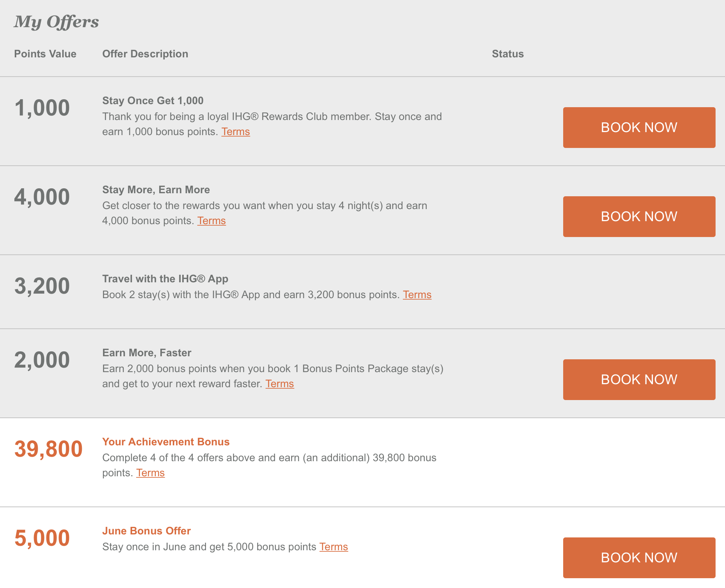Select the Points Value column header
725x588 pixels.
click(x=45, y=54)
